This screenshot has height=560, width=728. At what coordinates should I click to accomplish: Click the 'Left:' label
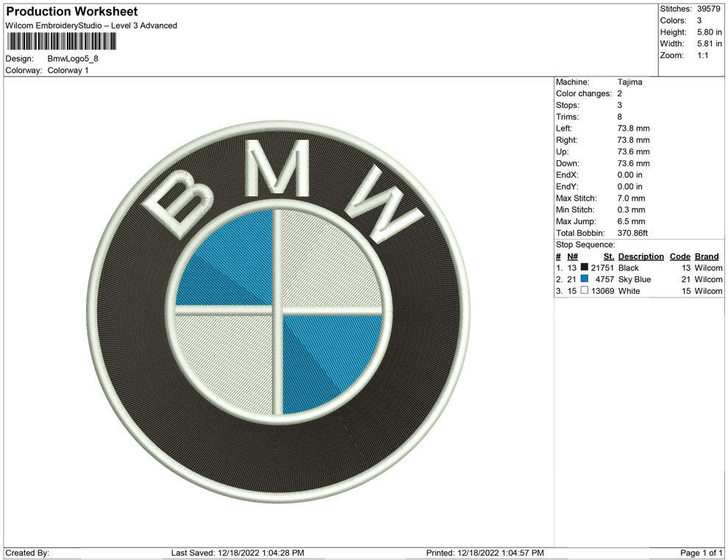point(563,129)
